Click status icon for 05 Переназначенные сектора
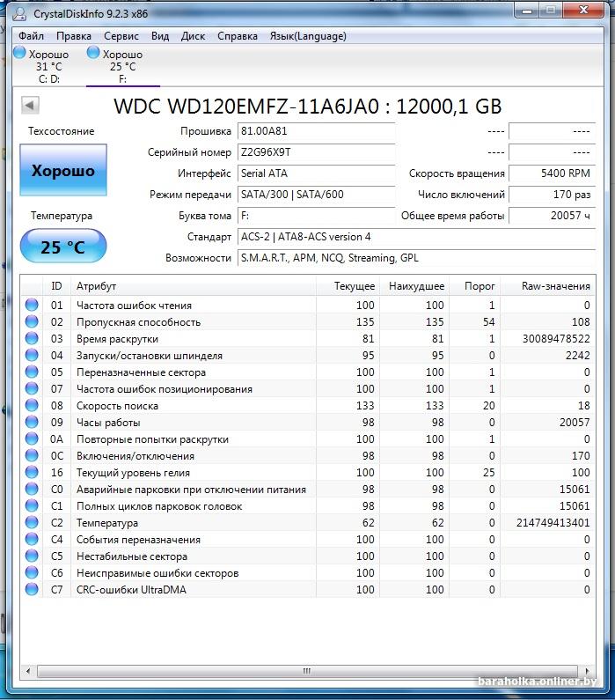615x700 pixels. [x=32, y=372]
